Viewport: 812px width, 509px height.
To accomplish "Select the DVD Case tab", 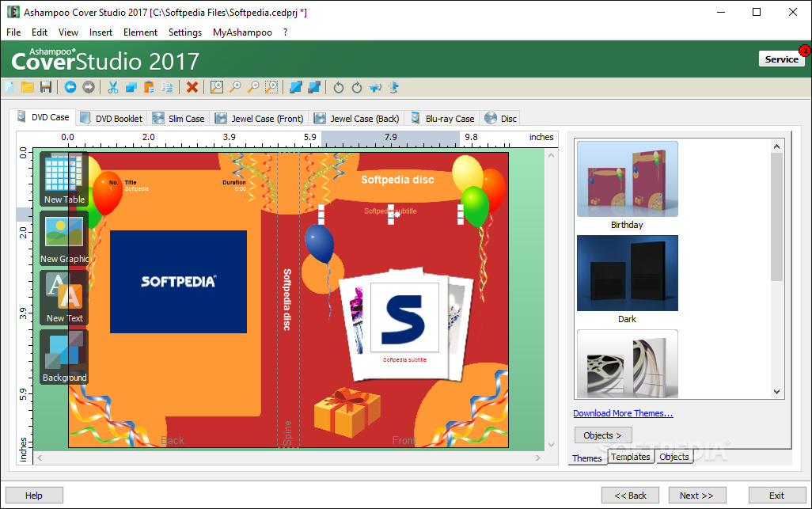I will (43, 117).
